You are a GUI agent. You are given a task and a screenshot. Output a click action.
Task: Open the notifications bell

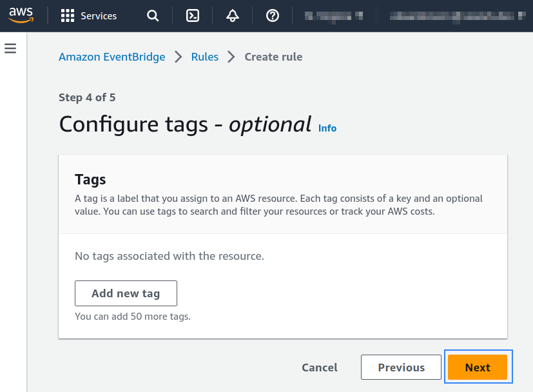(x=233, y=15)
